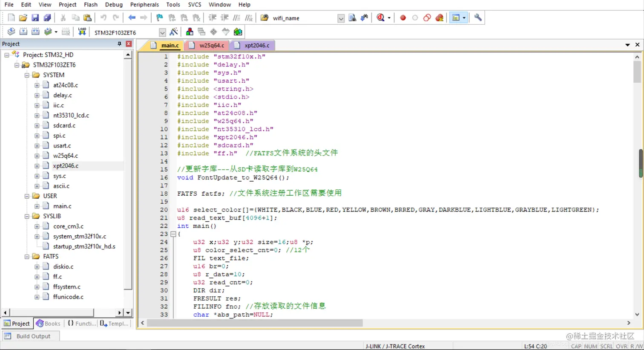Select startup_stm32f10x_hd.s in tree
Screen dimensions: 644x350
click(84, 246)
